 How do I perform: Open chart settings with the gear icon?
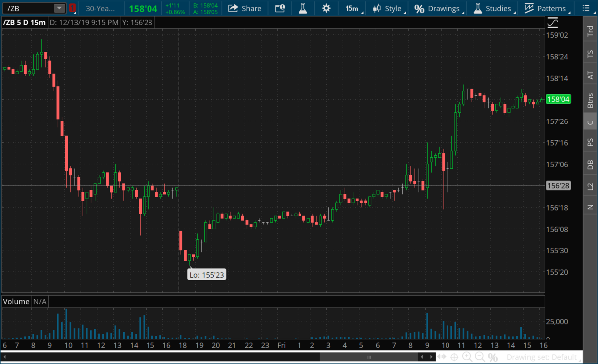(326, 8)
